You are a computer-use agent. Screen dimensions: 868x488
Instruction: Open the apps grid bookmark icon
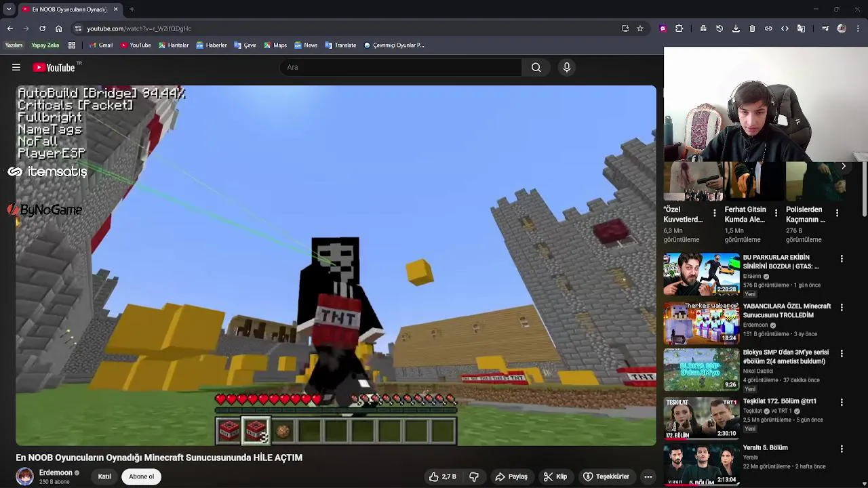(72, 45)
